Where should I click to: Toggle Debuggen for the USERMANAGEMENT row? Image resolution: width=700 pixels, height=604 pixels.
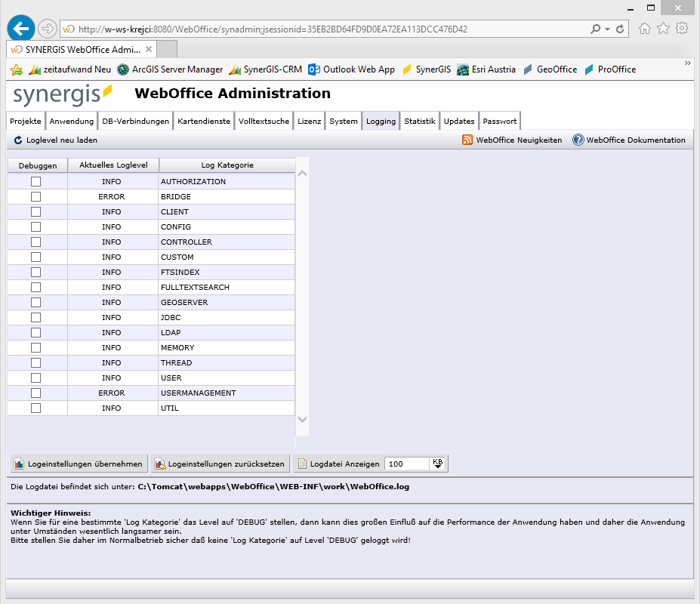point(36,393)
